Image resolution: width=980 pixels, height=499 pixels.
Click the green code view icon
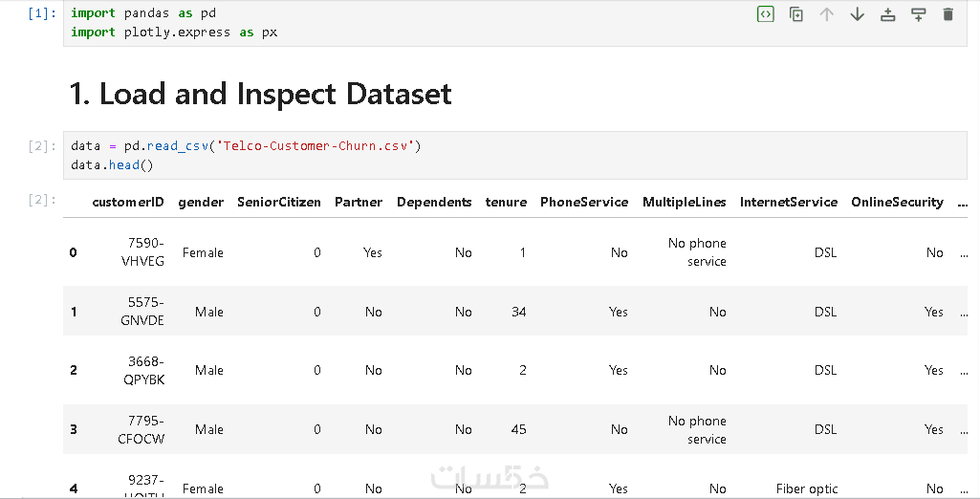click(765, 14)
